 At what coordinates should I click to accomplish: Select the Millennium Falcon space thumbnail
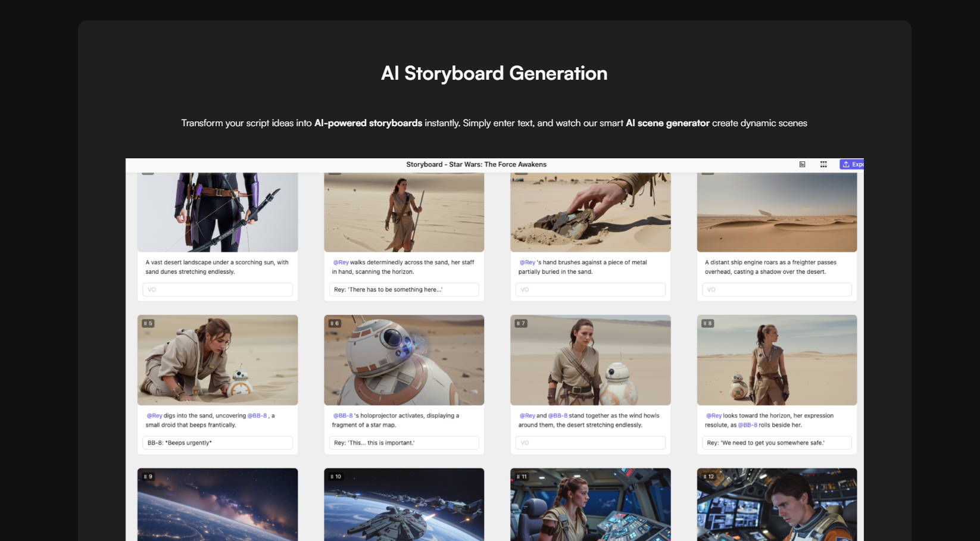pos(404,506)
